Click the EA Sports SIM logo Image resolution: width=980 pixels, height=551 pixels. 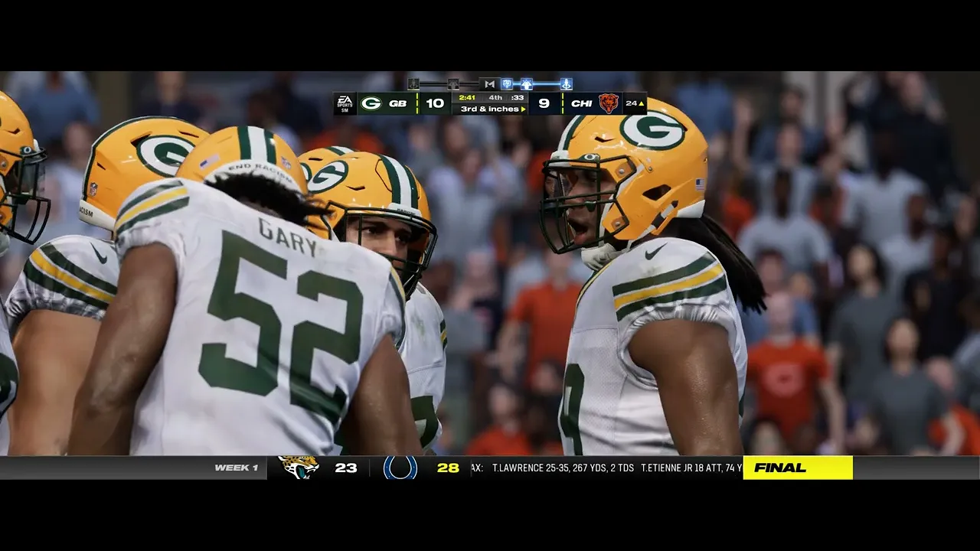(x=345, y=103)
